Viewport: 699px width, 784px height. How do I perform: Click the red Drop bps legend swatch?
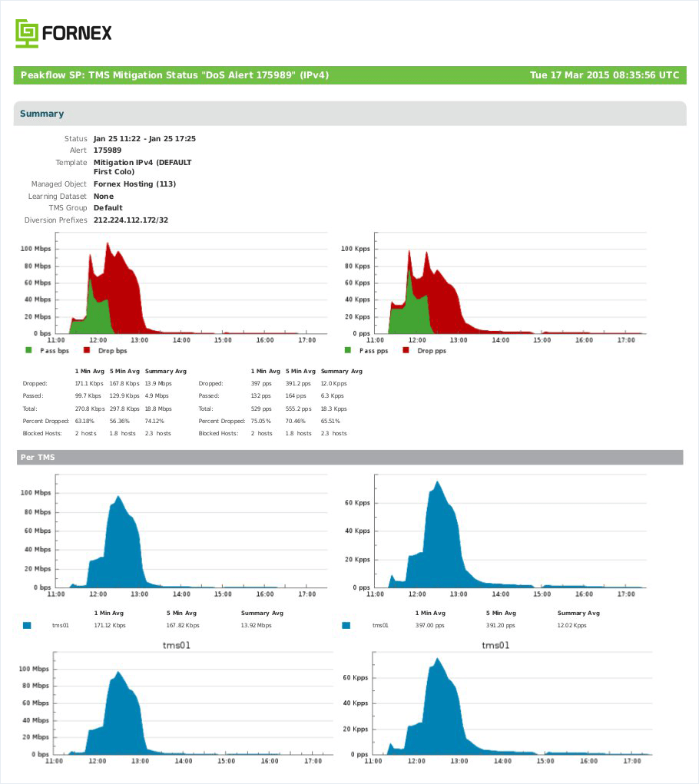coord(87,350)
